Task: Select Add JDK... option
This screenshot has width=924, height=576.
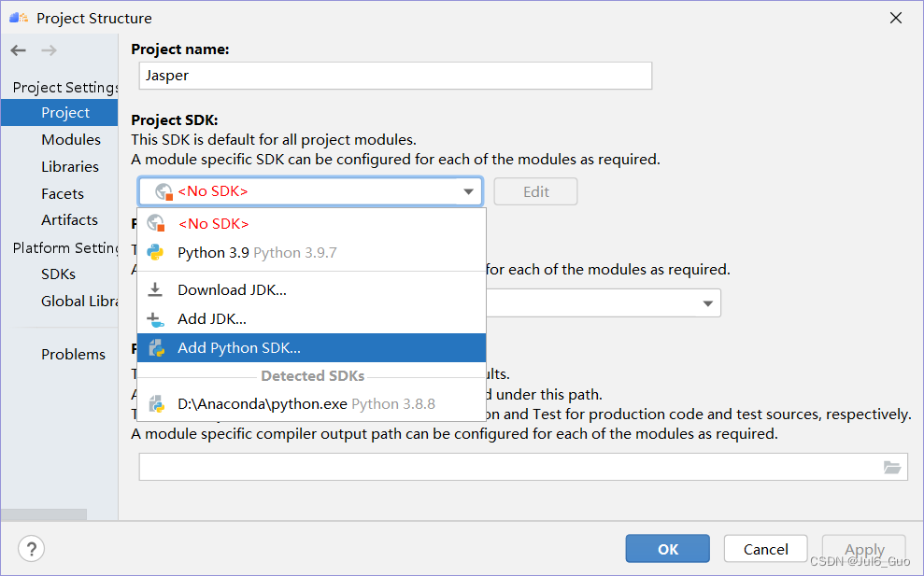Action: point(311,319)
